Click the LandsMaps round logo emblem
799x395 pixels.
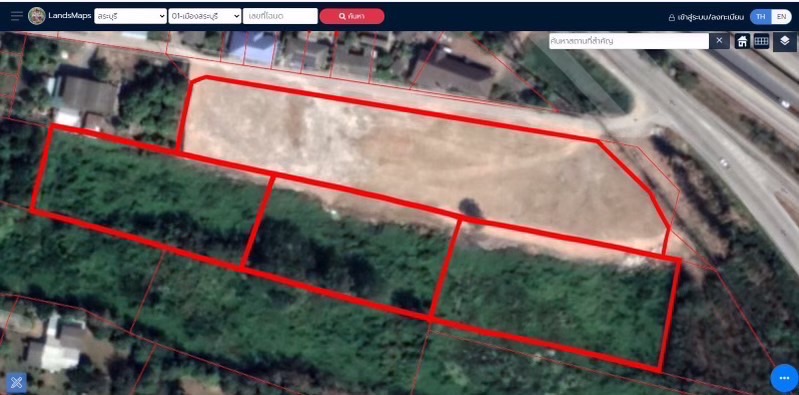[37, 16]
